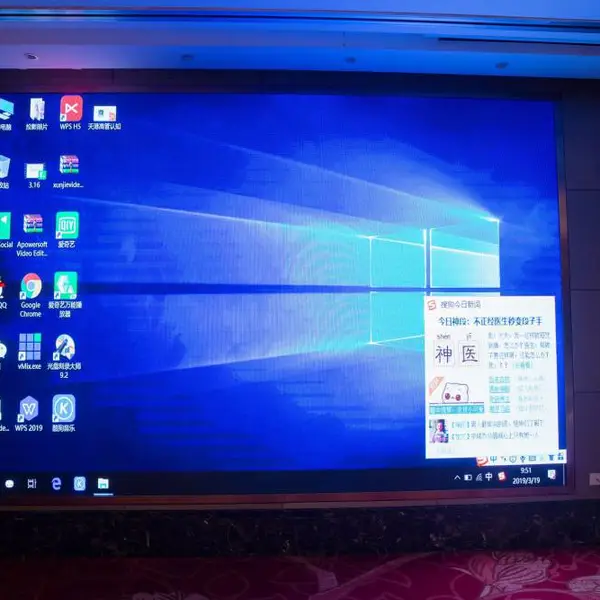Launch the WPS H5 desktop icon
Image resolution: width=600 pixels, height=600 pixels.
pyautogui.click(x=71, y=112)
